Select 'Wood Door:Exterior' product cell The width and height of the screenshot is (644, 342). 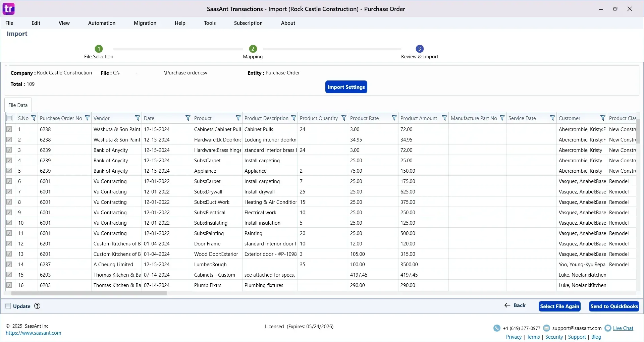pos(217,254)
